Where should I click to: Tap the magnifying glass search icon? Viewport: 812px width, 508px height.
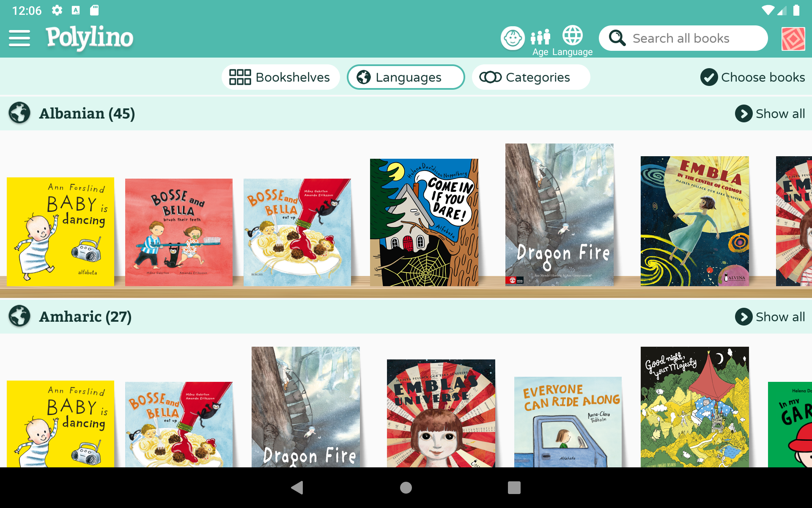click(617, 38)
